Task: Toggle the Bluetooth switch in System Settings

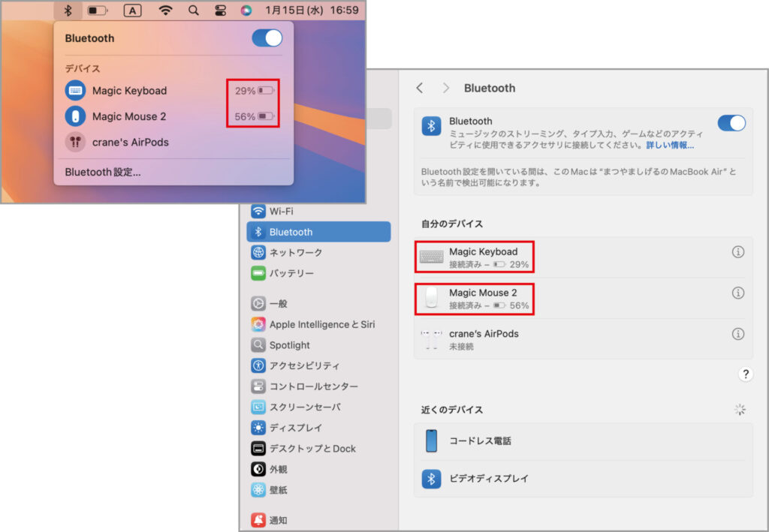Action: pyautogui.click(x=731, y=123)
